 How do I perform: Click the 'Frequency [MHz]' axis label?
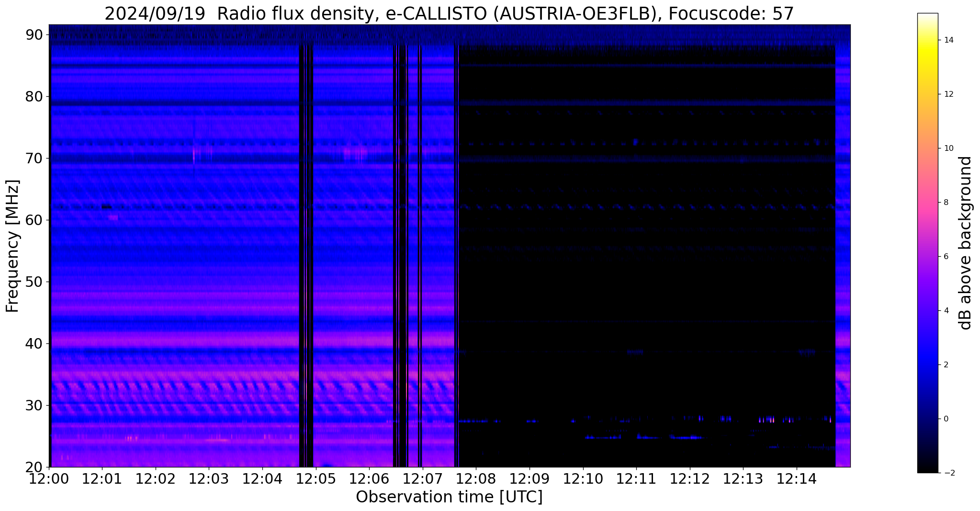coord(13,246)
